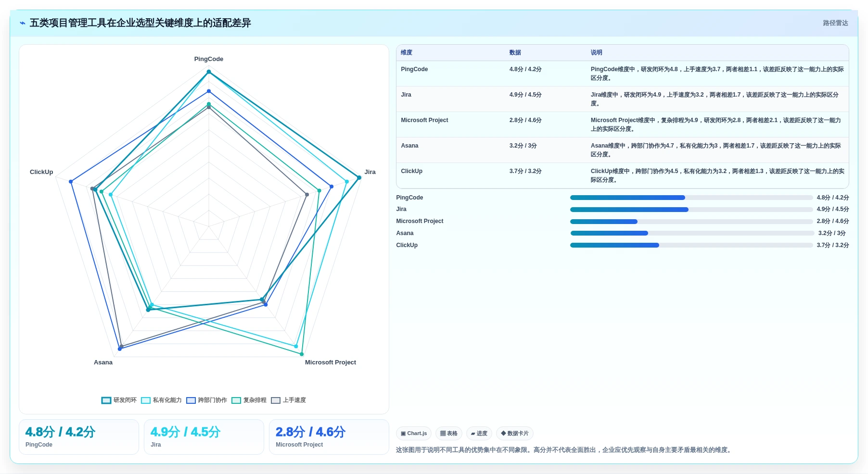
Task: Click the chart title heading text
Action: click(140, 23)
